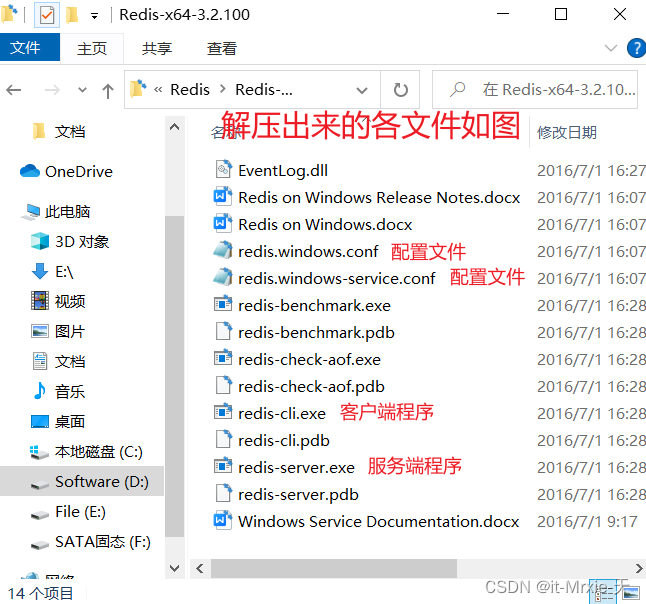
Task: Switch to large icons view in status bar
Action: 631,594
